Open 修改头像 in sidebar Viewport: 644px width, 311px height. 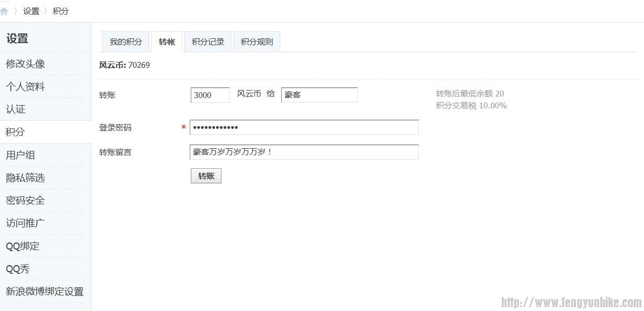pyautogui.click(x=25, y=64)
